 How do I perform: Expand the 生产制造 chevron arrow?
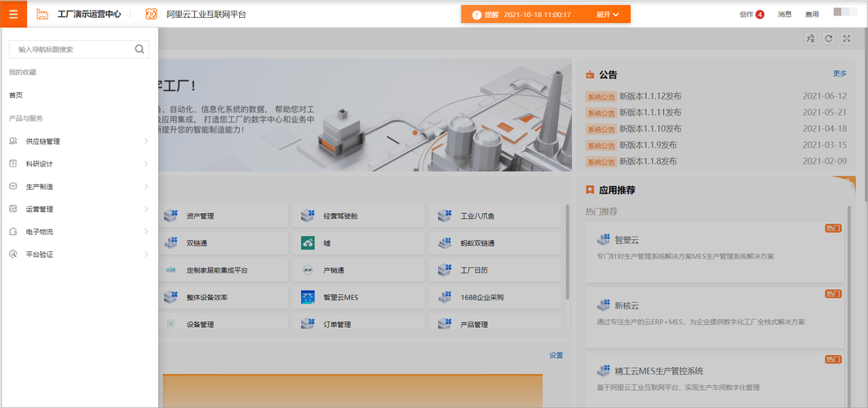146,187
